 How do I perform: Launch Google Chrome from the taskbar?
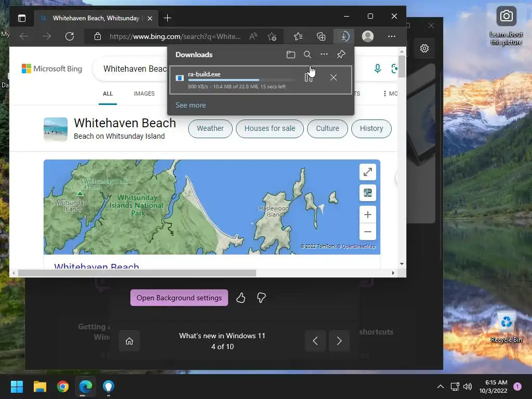coord(63,387)
